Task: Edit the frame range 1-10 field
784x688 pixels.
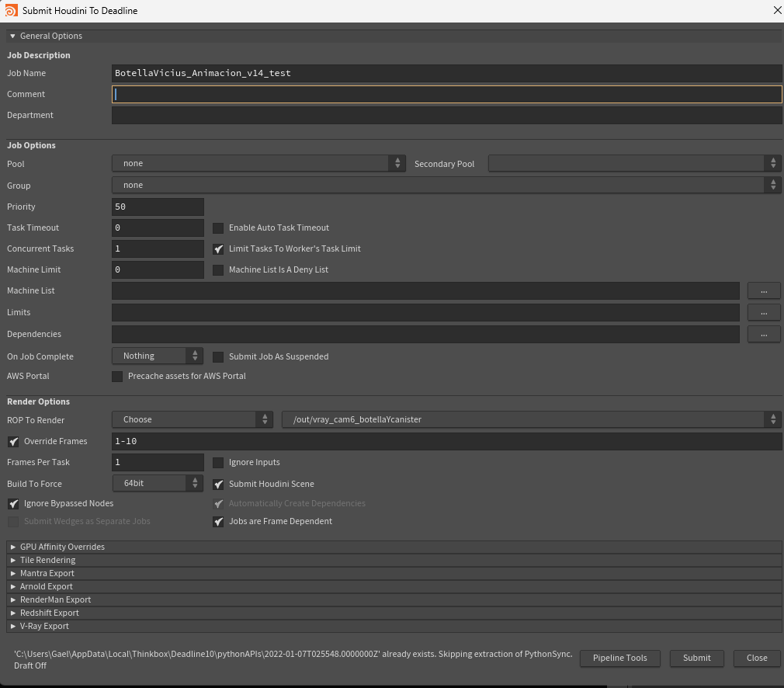Action: 446,441
